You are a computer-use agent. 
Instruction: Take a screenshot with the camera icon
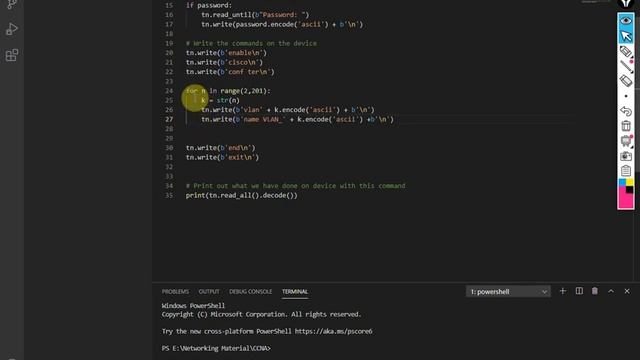(x=626, y=156)
